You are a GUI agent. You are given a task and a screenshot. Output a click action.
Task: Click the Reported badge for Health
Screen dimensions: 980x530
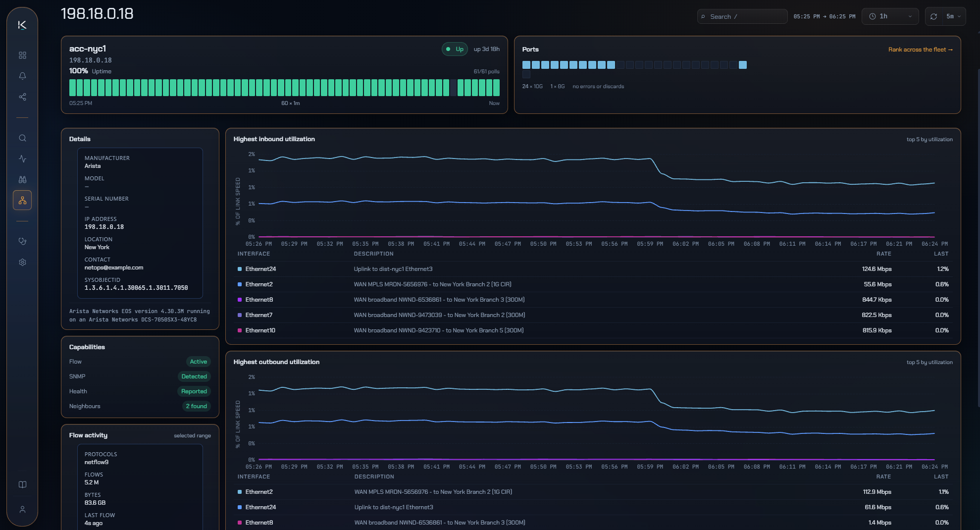coord(194,391)
